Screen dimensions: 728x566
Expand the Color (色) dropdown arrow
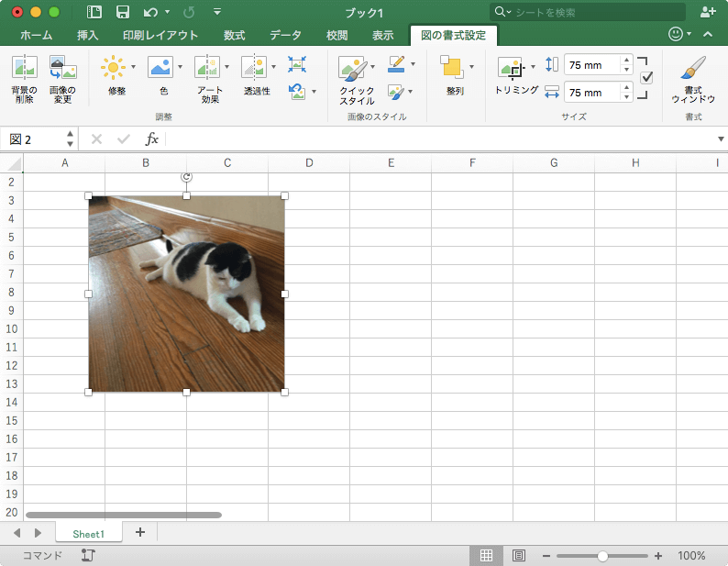tap(180, 67)
